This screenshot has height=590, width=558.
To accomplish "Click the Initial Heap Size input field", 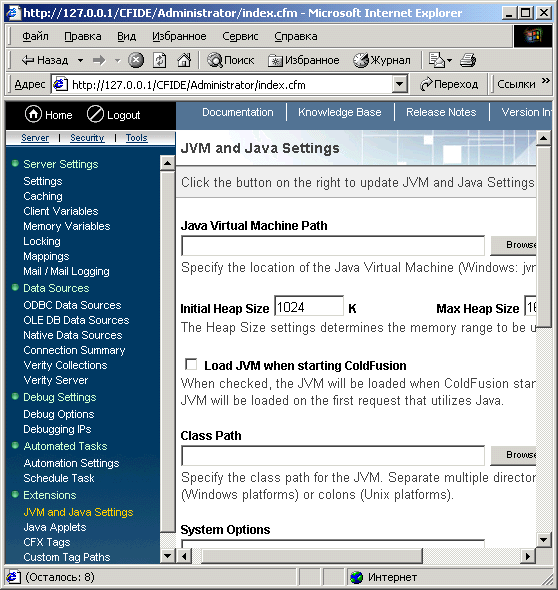I will pyautogui.click(x=309, y=307).
